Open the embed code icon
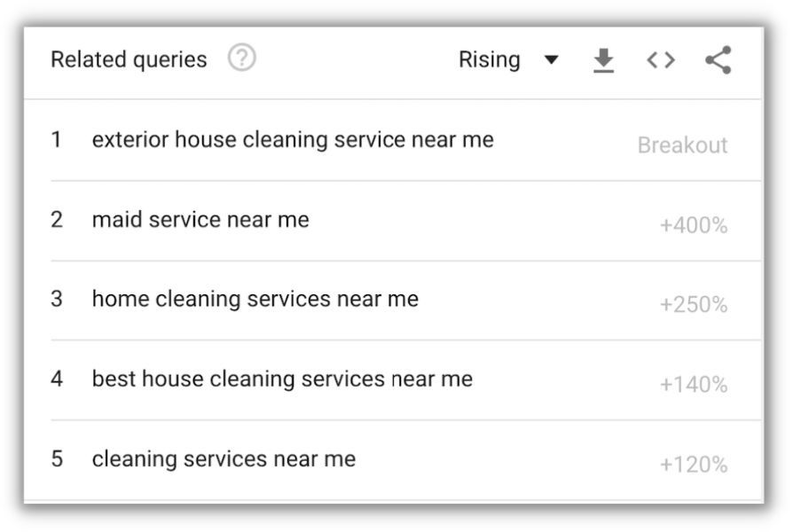 661,60
